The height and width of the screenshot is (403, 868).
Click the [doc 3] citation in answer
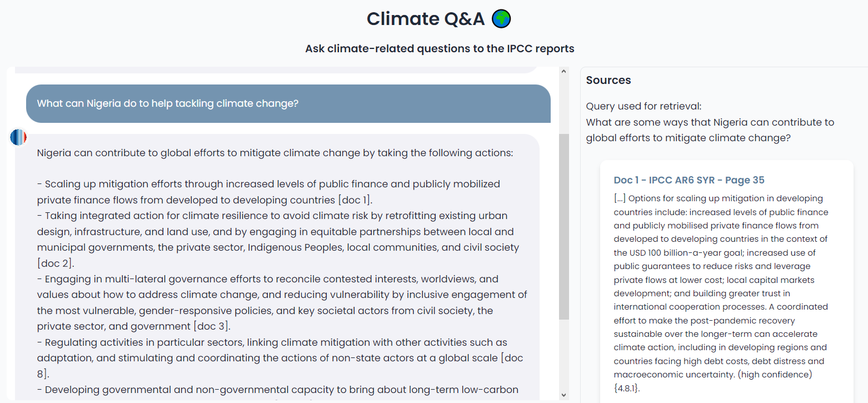[x=212, y=326]
